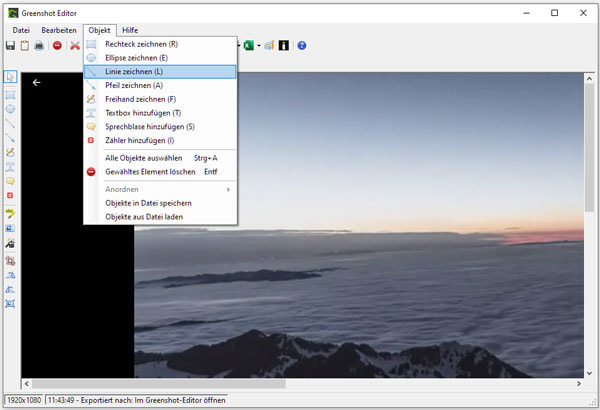Viewport: 600px width, 410px height.
Task: Click the Print icon in toolbar
Action: coord(39,46)
